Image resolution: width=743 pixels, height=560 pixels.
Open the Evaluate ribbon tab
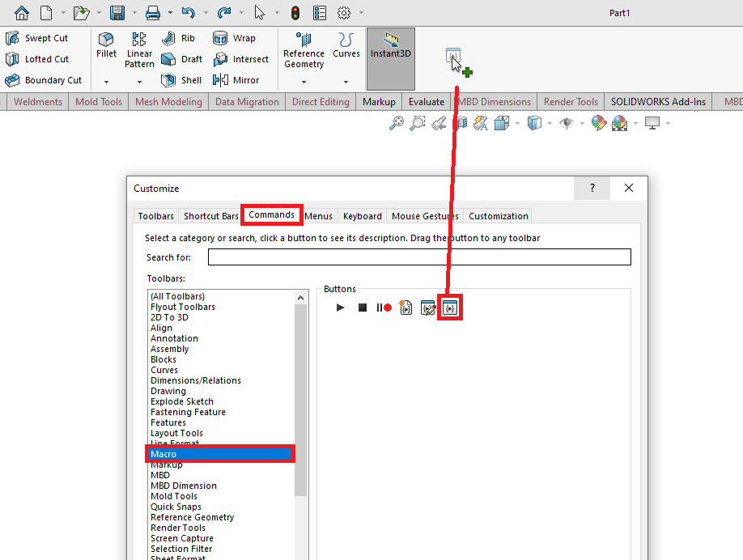coord(427,101)
